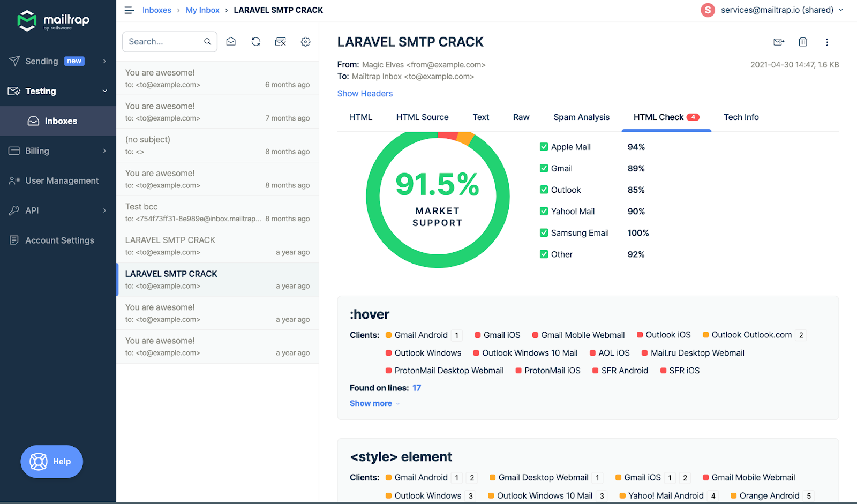
Task: Click the Billing card icon
Action: pyautogui.click(x=14, y=151)
